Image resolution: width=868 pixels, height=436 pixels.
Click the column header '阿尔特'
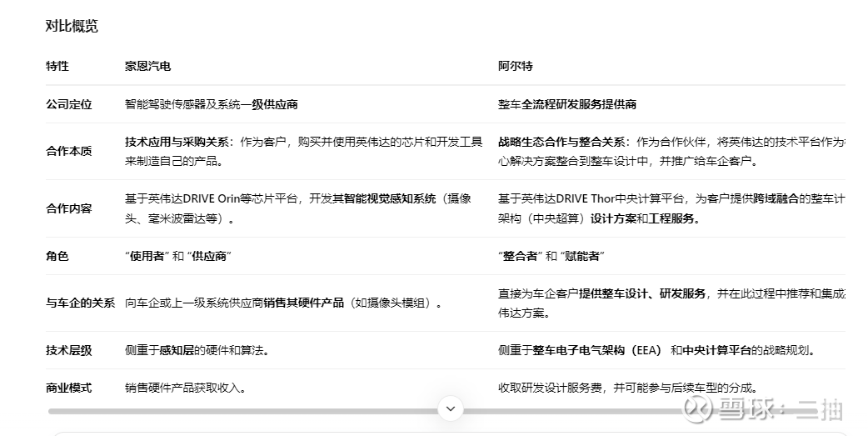[516, 66]
